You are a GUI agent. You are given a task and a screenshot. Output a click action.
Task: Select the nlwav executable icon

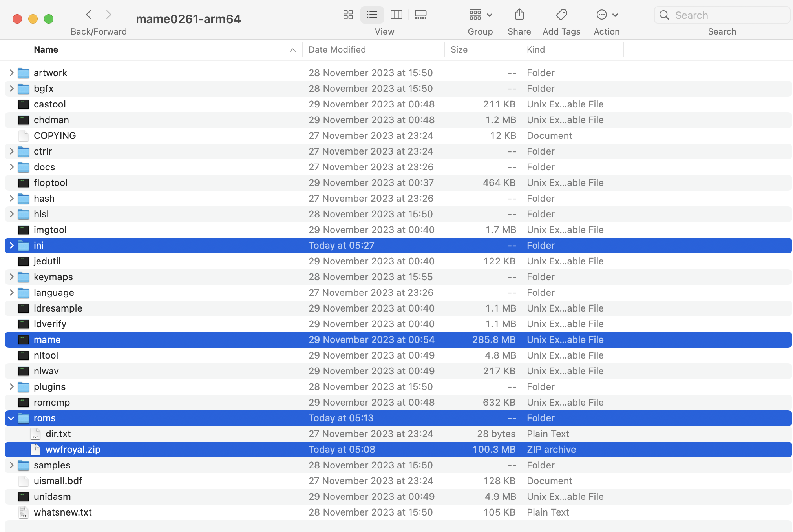click(24, 371)
